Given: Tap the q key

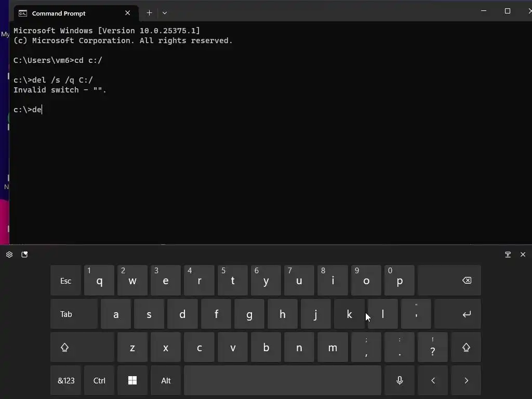Looking at the screenshot, I should coord(99,281).
